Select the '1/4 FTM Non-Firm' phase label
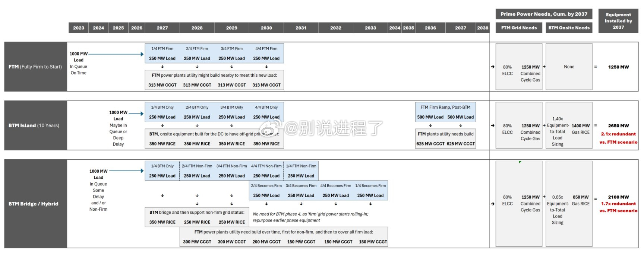This screenshot has height=255, width=644. point(301,166)
